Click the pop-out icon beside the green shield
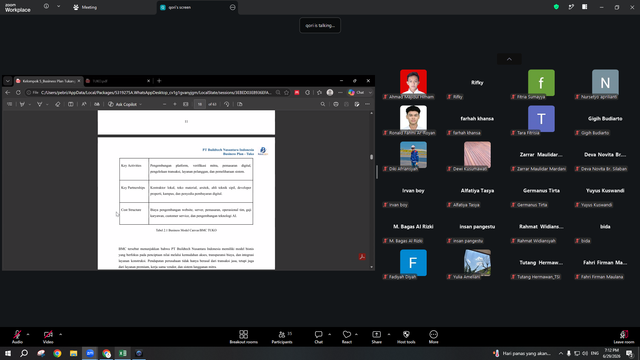The image size is (640, 360). [571, 7]
